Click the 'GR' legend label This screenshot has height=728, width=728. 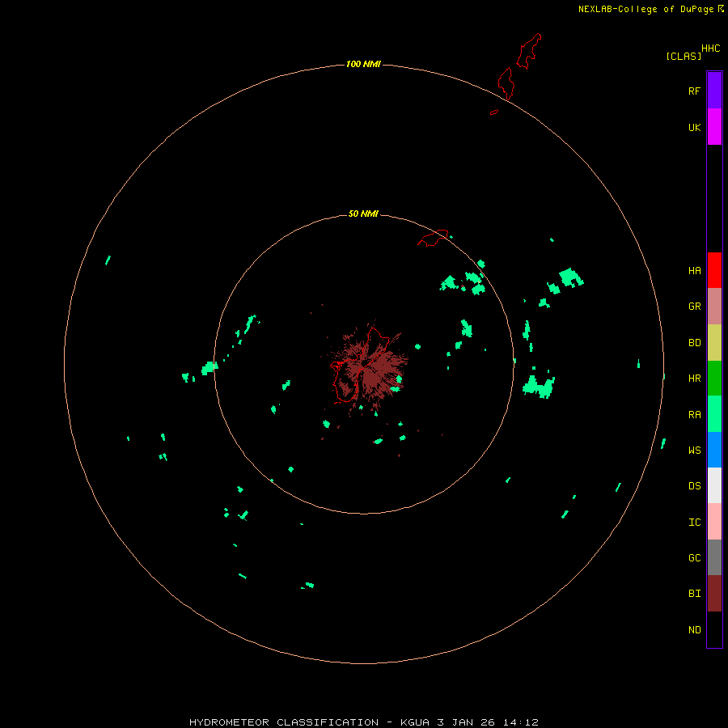695,307
